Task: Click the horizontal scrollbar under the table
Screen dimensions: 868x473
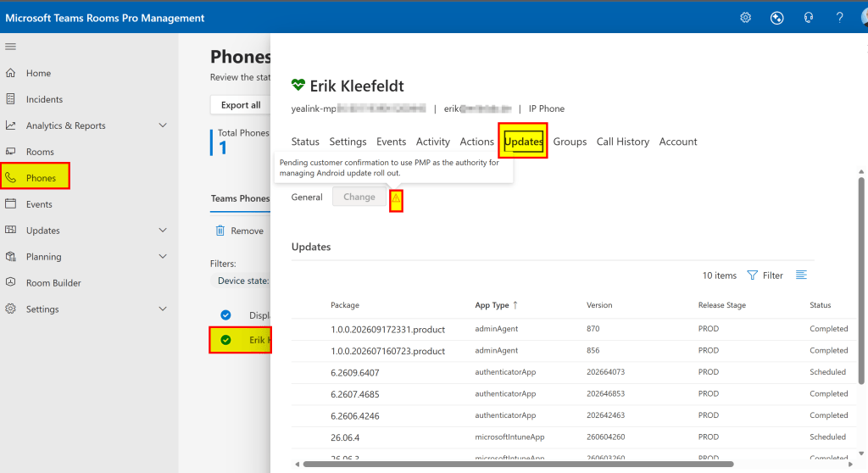Action: [518, 465]
